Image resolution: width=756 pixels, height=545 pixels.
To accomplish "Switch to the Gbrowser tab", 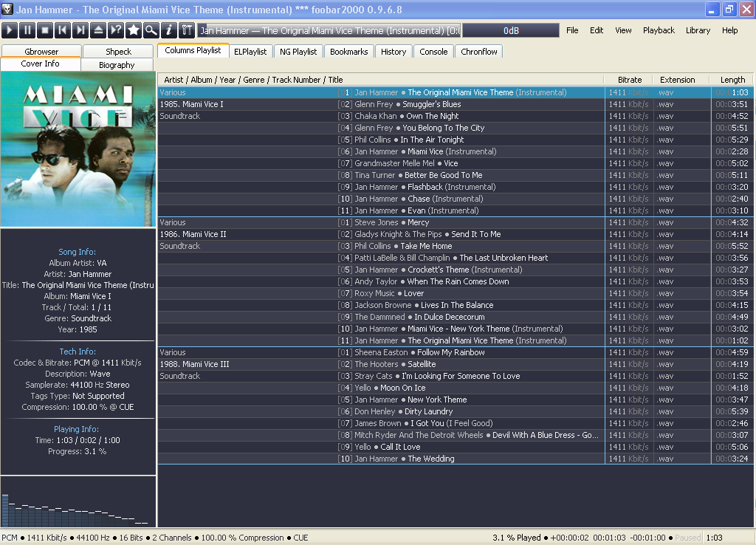I will coord(41,52).
